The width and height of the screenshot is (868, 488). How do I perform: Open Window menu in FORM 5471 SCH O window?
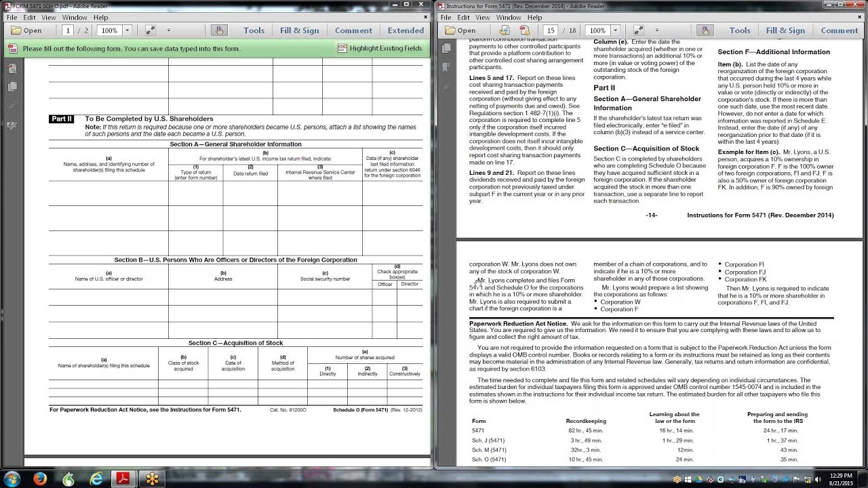pyautogui.click(x=75, y=18)
